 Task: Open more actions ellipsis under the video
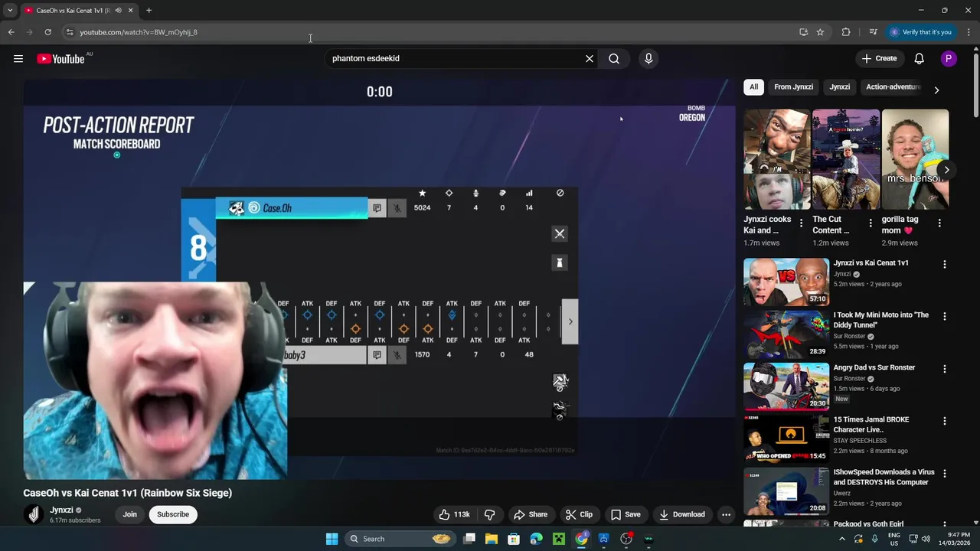point(727,514)
